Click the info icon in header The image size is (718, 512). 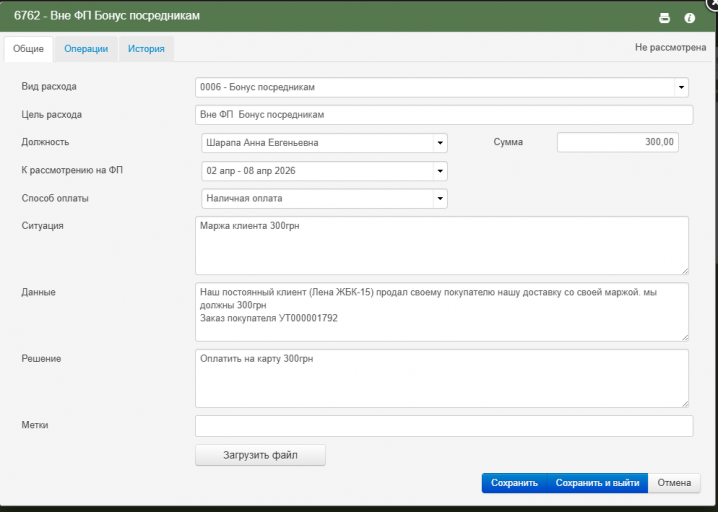(689, 18)
